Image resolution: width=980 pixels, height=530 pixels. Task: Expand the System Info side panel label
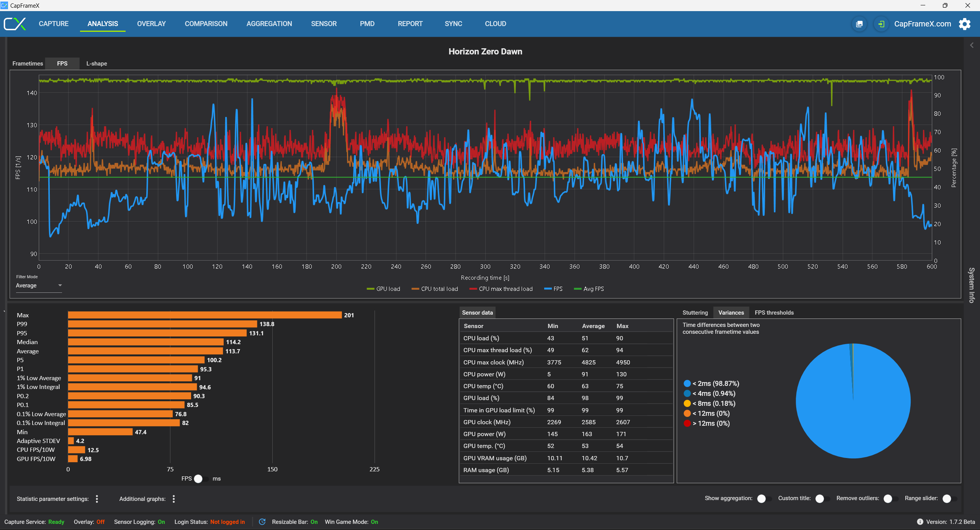point(972,285)
